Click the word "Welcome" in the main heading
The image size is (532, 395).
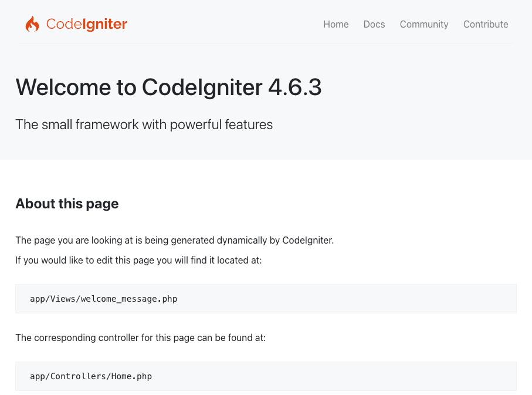point(63,87)
